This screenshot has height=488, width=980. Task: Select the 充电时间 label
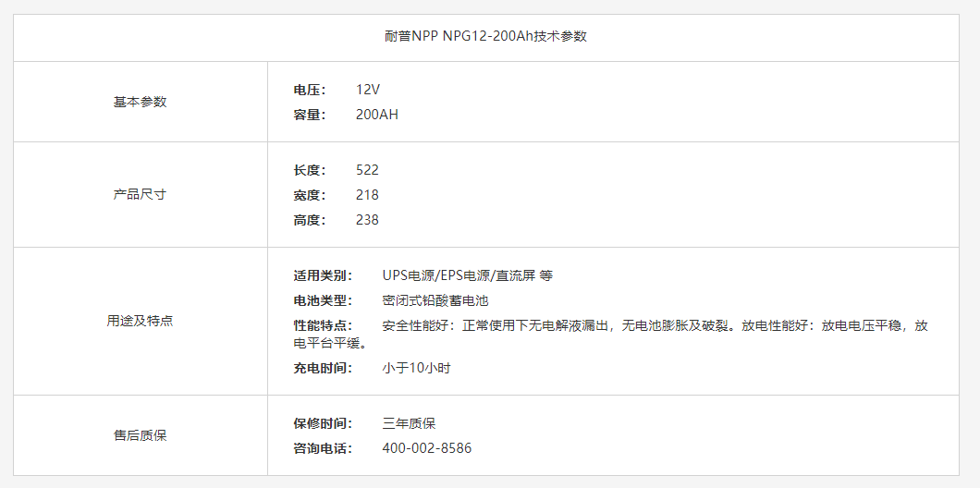click(323, 368)
